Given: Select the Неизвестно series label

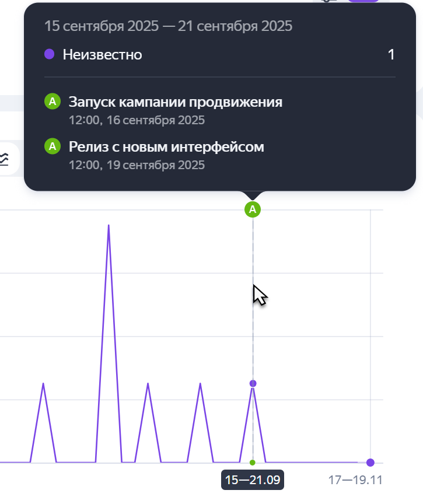Looking at the screenshot, I should tap(103, 55).
